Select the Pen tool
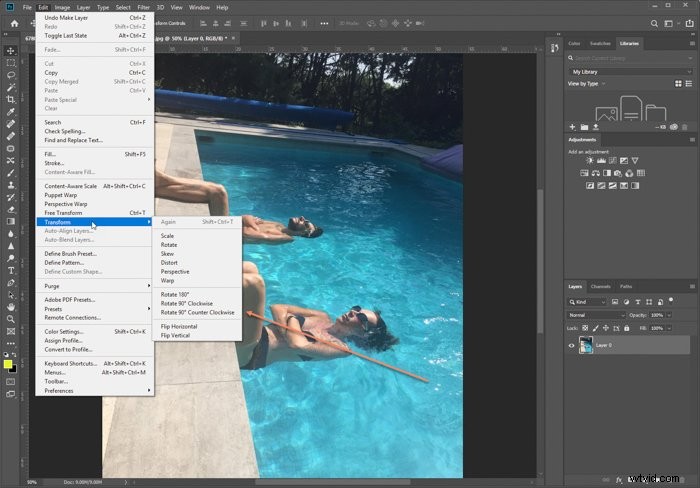 tap(11, 283)
